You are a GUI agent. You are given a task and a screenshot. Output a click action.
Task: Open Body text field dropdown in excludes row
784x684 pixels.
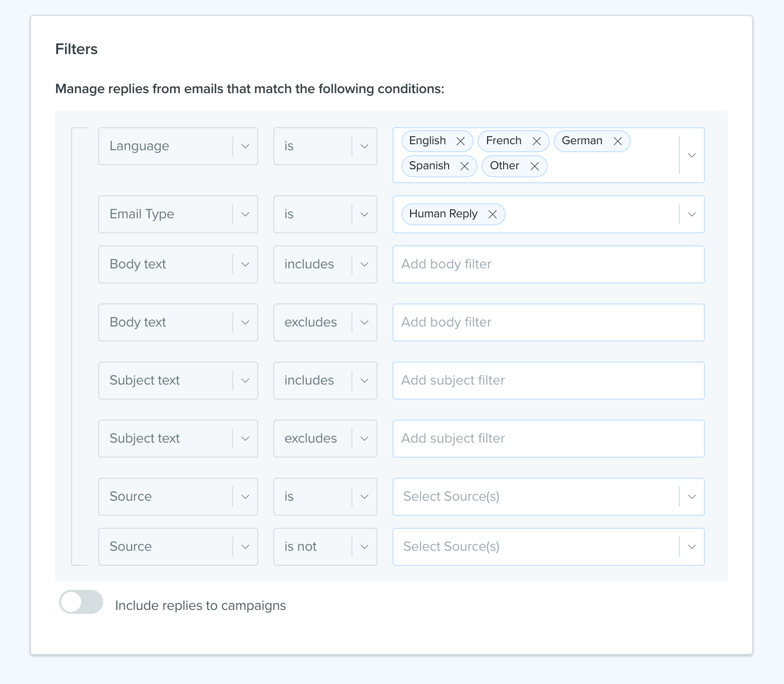click(178, 322)
